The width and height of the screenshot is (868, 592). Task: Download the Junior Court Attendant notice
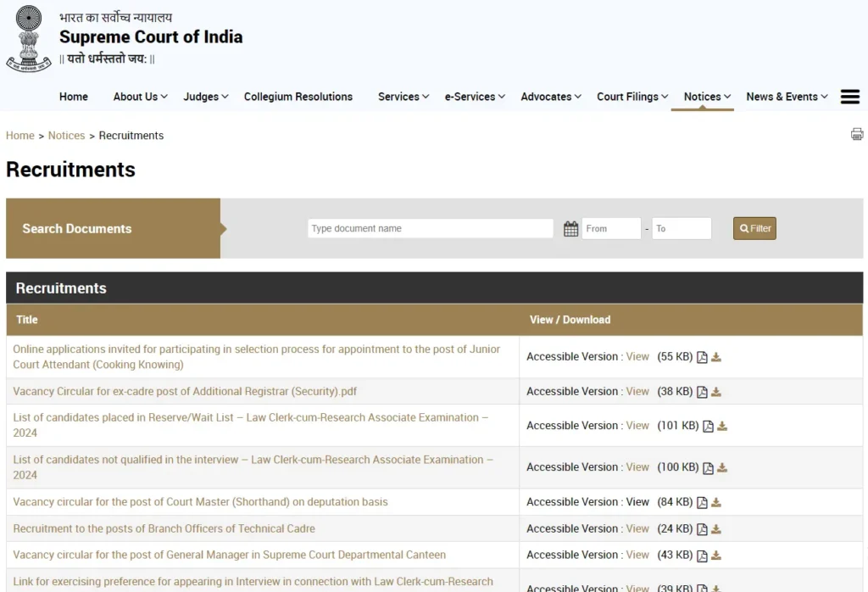point(716,357)
